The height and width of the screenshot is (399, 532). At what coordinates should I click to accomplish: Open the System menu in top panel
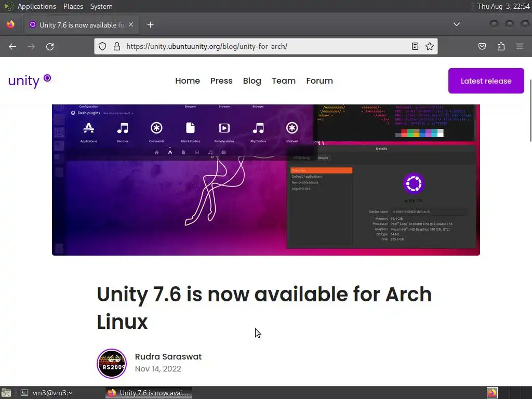(x=101, y=6)
